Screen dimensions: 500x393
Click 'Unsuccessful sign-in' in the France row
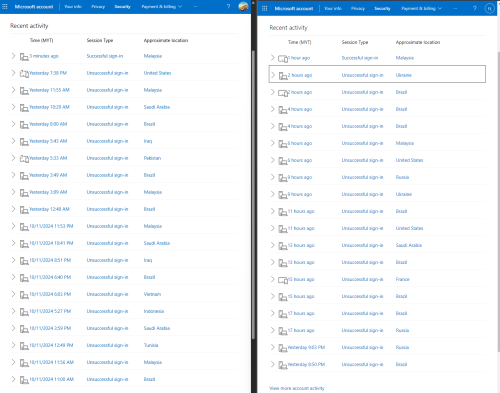pyautogui.click(x=362, y=279)
